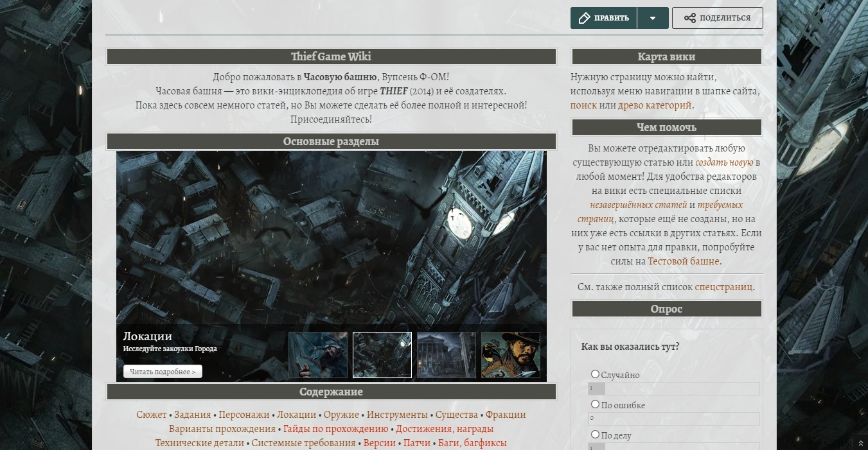Click the Локации slide title in slider
The image size is (868, 450).
point(148,336)
